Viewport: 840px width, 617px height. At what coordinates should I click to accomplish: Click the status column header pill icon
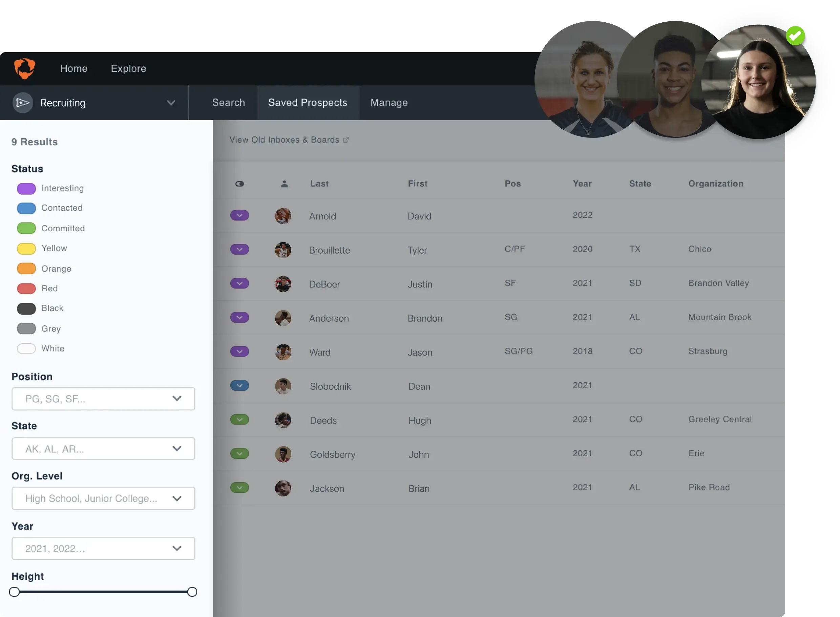click(239, 184)
